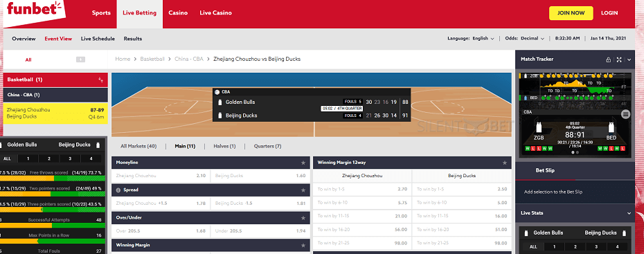Lock the Match Tracker panel
644x254 pixels.
pyautogui.click(x=608, y=60)
